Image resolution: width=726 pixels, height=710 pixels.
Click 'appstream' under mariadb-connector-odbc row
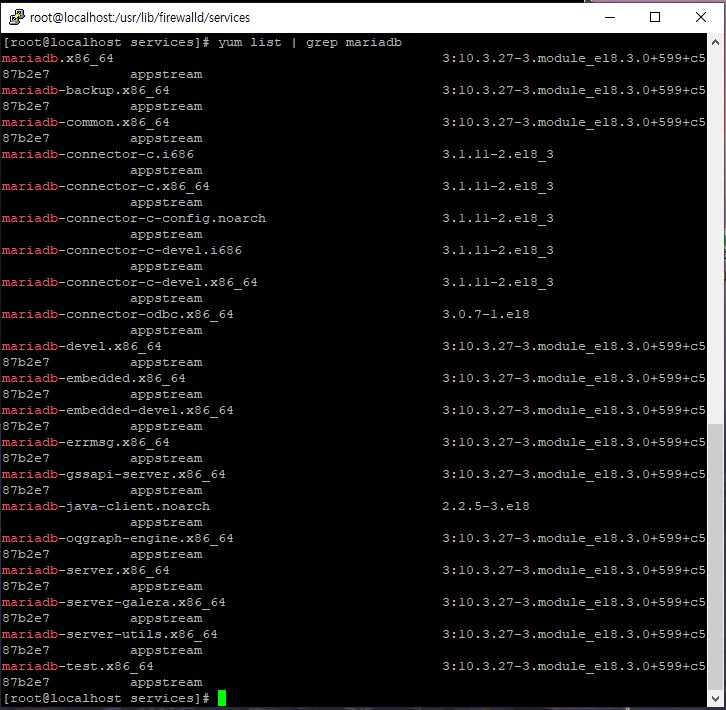pos(166,330)
